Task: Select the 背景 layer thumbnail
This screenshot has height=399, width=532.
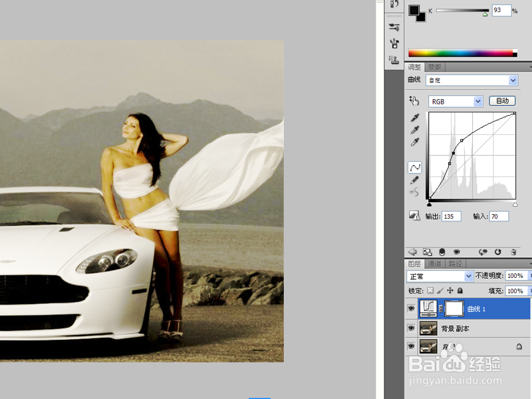Action: coord(428,346)
